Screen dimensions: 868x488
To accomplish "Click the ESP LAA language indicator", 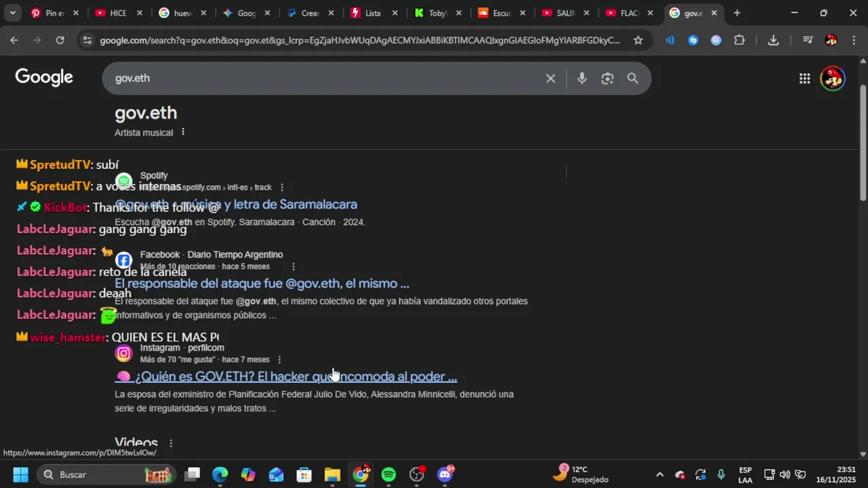I will [745, 474].
